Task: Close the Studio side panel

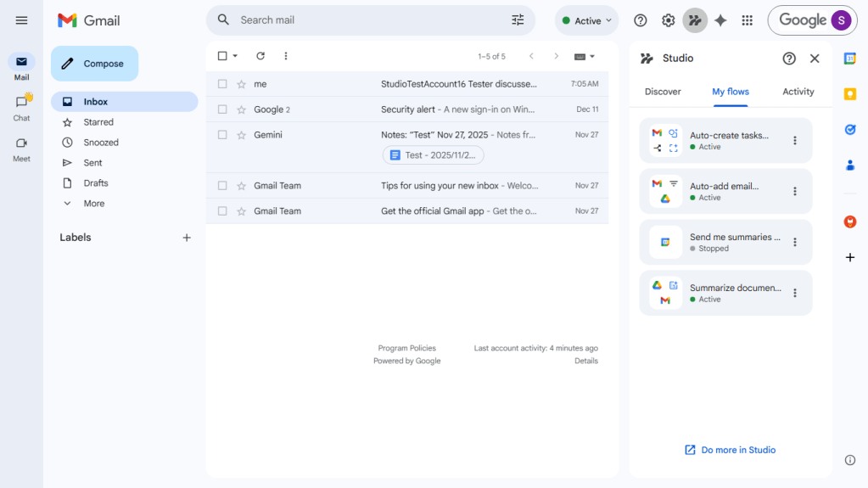Action: pyautogui.click(x=815, y=59)
